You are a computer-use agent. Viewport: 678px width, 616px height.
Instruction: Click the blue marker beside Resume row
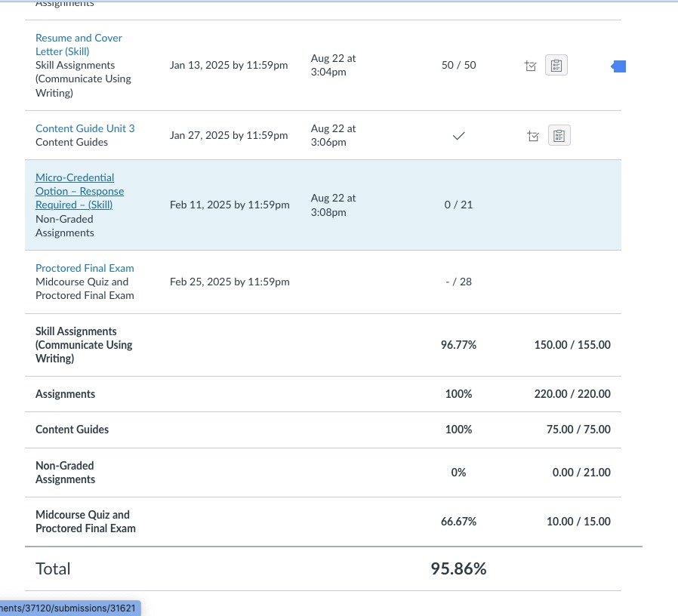click(x=618, y=67)
